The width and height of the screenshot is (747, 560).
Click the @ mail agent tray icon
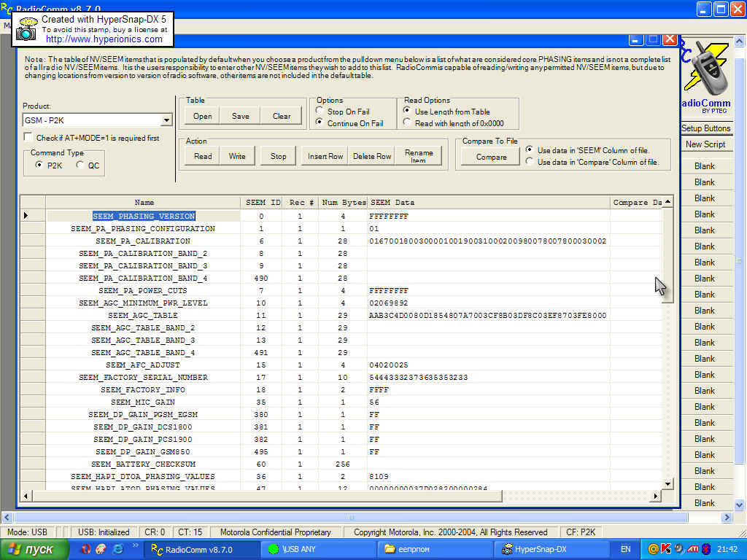[654, 549]
